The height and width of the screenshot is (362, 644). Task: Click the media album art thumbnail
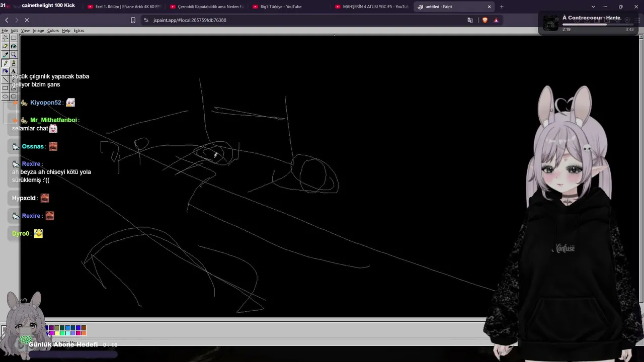pyautogui.click(x=550, y=23)
